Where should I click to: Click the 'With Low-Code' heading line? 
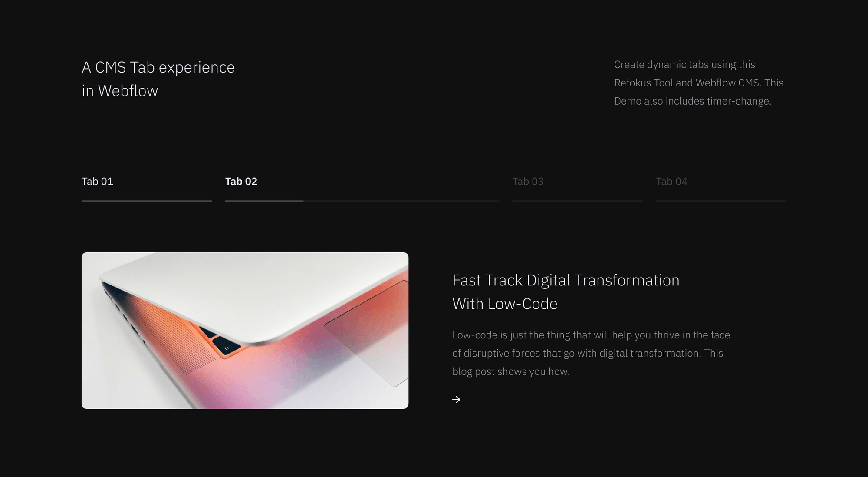pyautogui.click(x=505, y=304)
